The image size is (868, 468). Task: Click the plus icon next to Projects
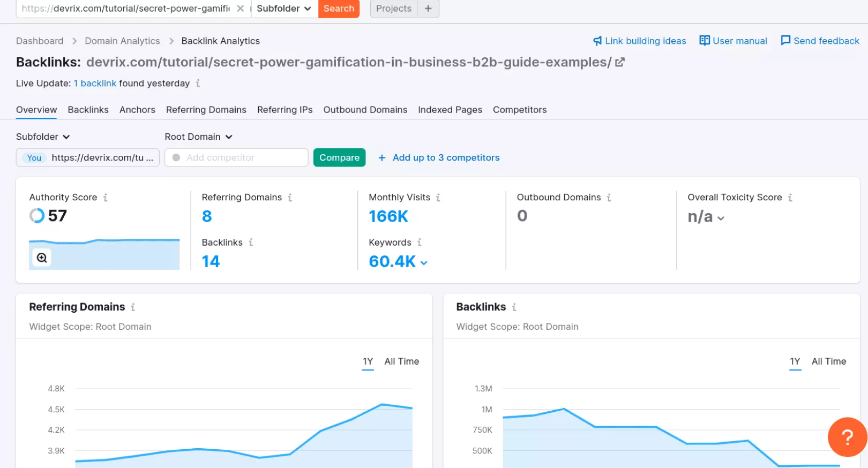click(428, 9)
